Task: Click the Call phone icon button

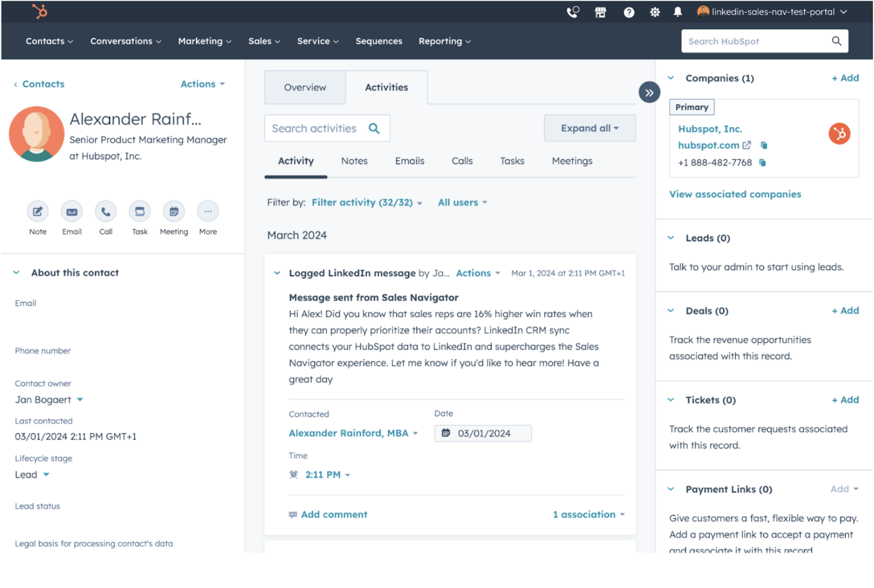Action: [x=106, y=212]
